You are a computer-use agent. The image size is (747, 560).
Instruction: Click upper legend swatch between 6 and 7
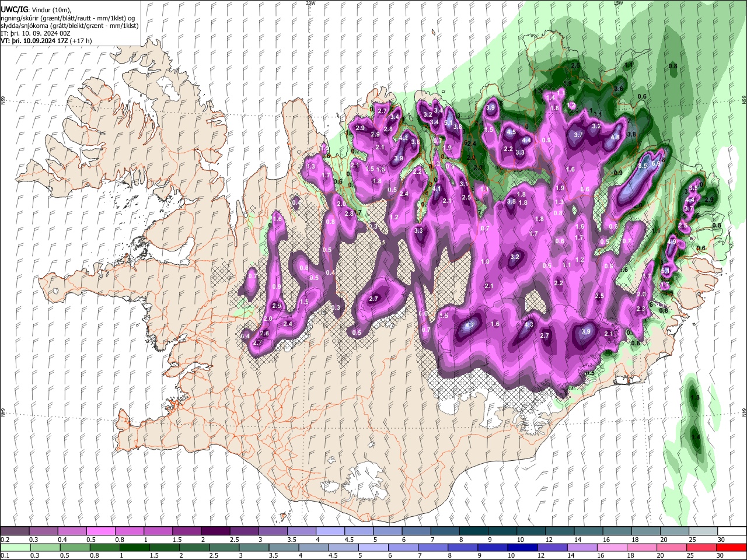(x=417, y=531)
